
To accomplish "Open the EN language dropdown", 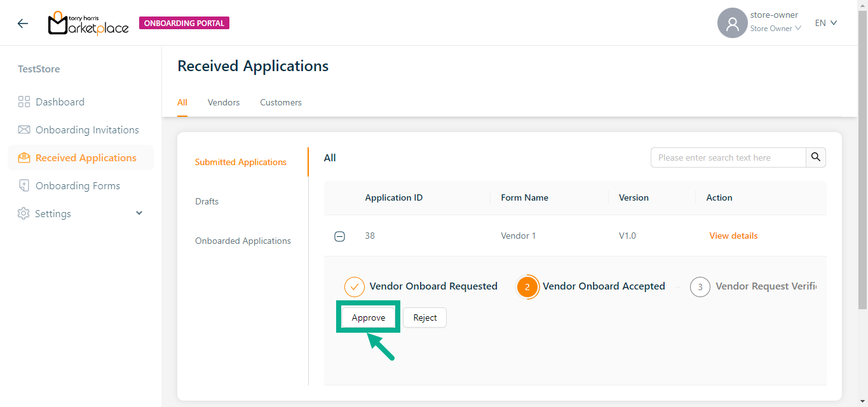I will (826, 23).
